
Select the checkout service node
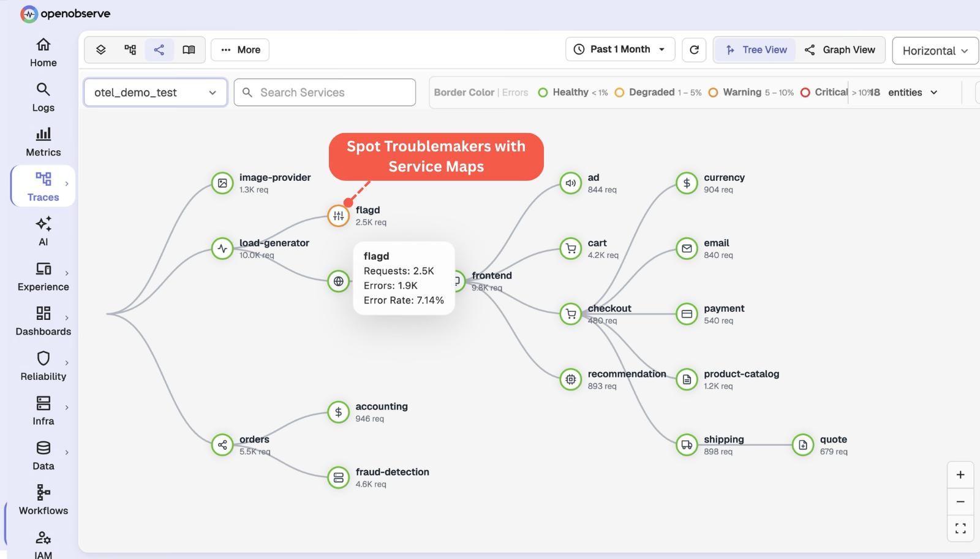coord(571,314)
